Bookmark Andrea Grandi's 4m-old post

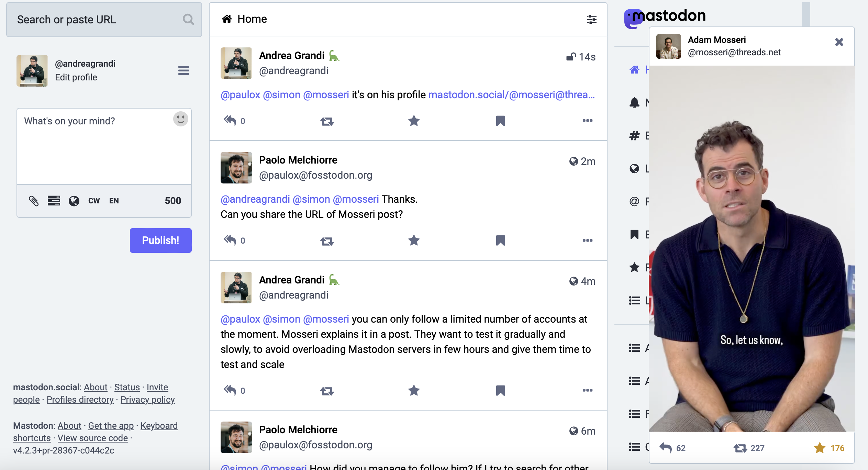click(x=500, y=390)
